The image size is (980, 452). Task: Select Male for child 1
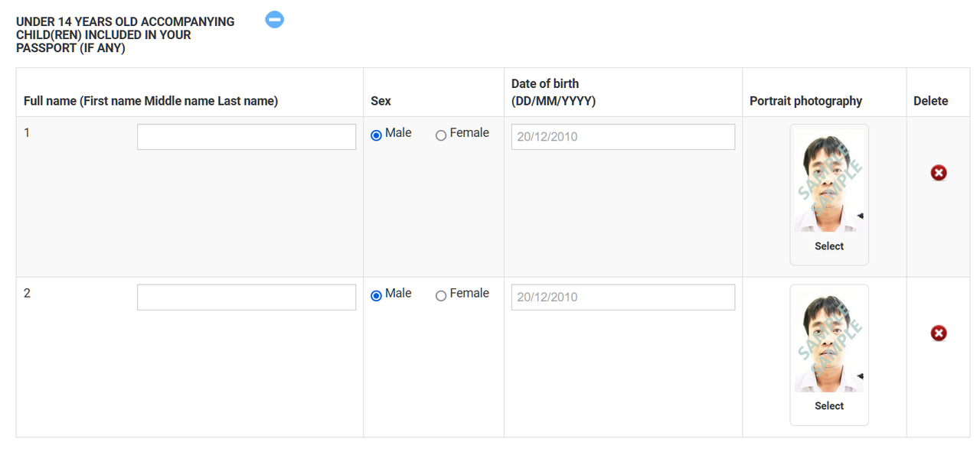(376, 135)
